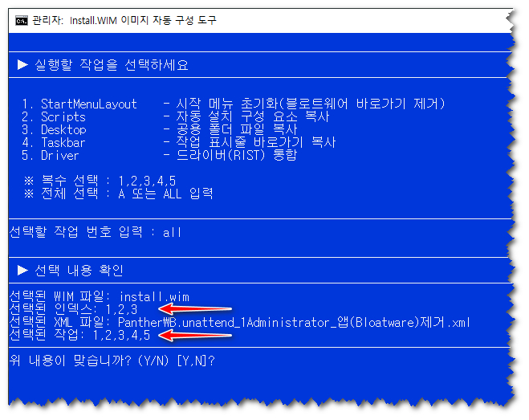Click the description '자동 설치 구성 요소 복사'
Screen dimensions: 529x420
click(x=252, y=116)
